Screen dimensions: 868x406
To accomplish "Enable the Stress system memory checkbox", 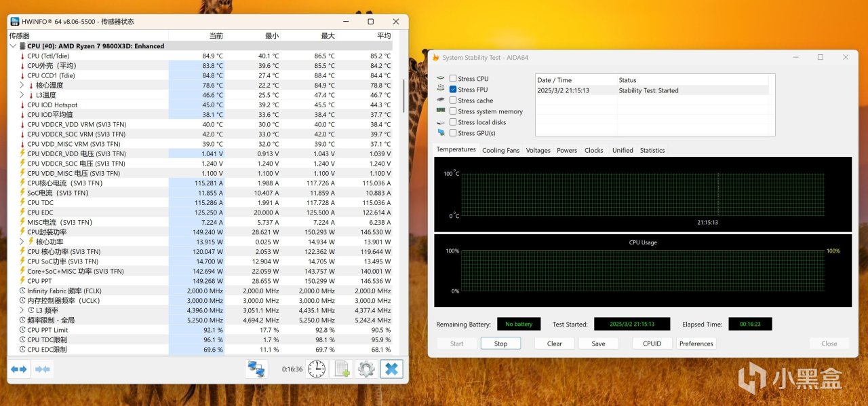I will [x=453, y=111].
